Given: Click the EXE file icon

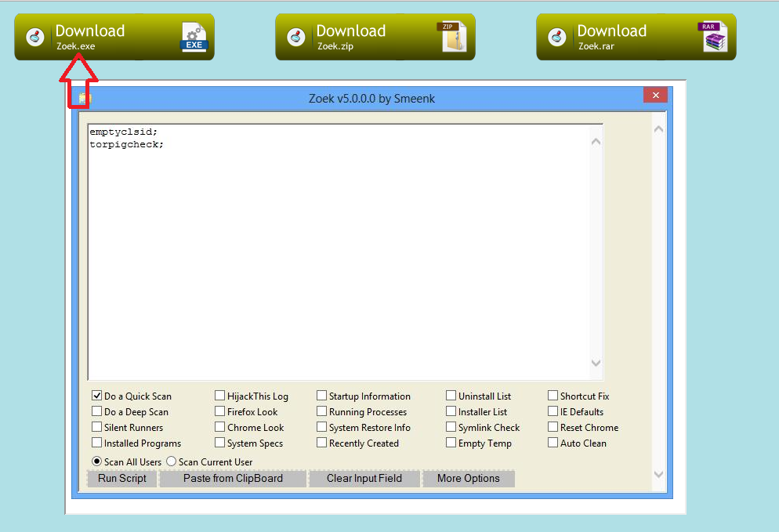Looking at the screenshot, I should click(x=194, y=38).
